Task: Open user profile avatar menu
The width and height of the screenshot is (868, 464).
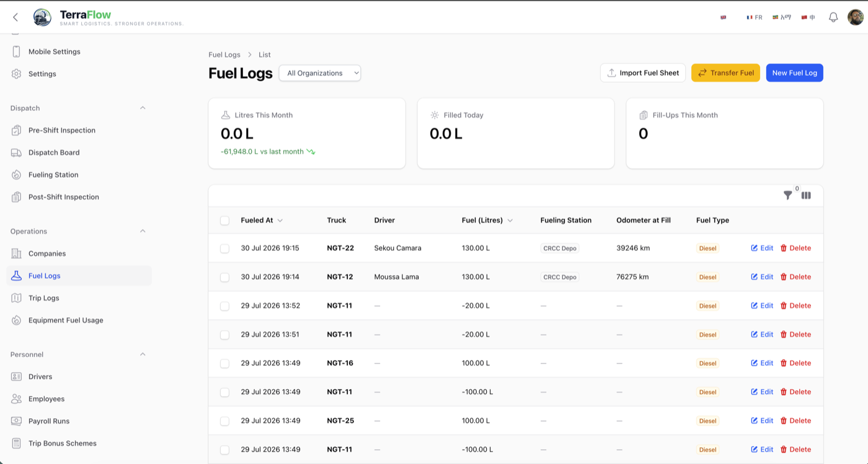Action: 856,17
